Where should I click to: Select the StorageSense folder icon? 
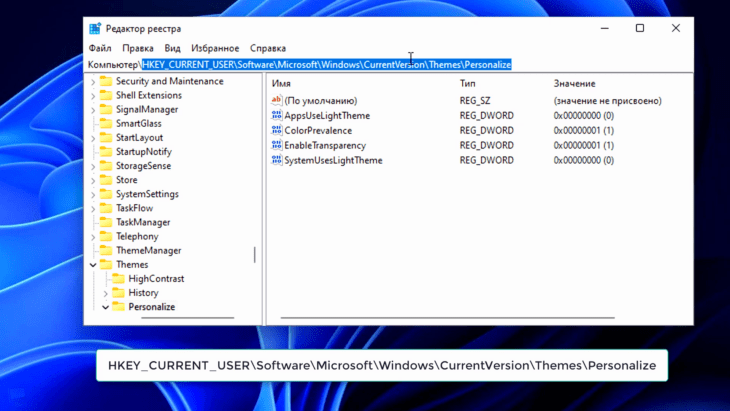pos(106,166)
